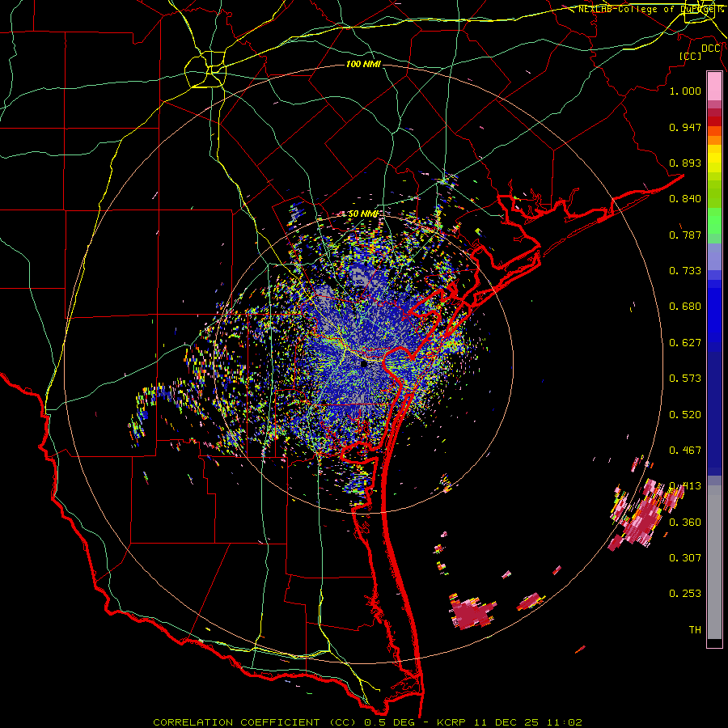
Task: Click the 0.733 legend value
Action: (685, 271)
